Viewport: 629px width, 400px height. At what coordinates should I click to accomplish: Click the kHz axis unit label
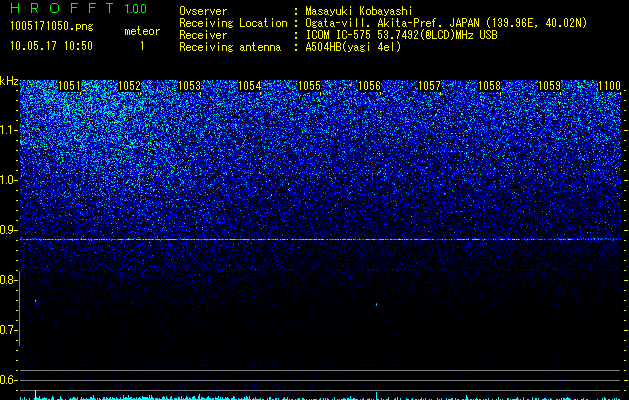coord(9,81)
